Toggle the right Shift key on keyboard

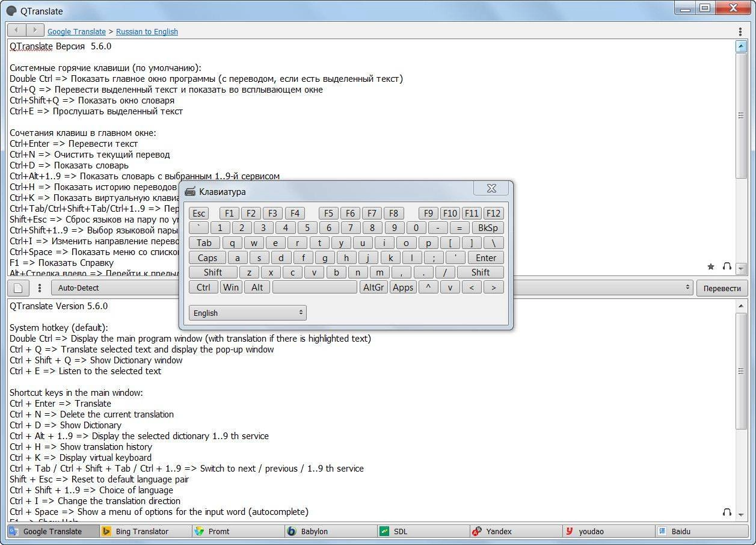(x=480, y=272)
